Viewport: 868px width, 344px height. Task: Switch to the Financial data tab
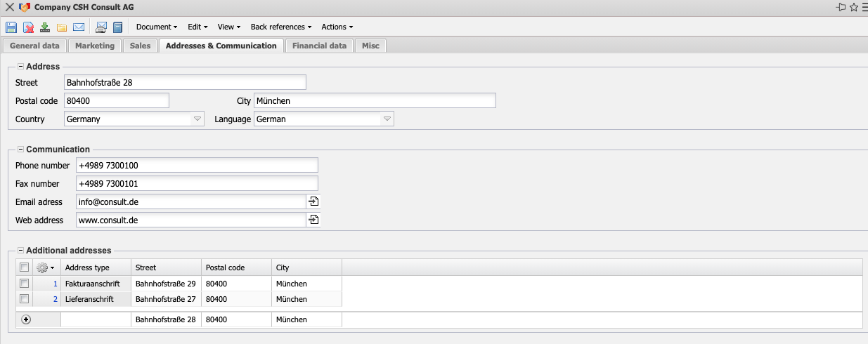pyautogui.click(x=319, y=46)
